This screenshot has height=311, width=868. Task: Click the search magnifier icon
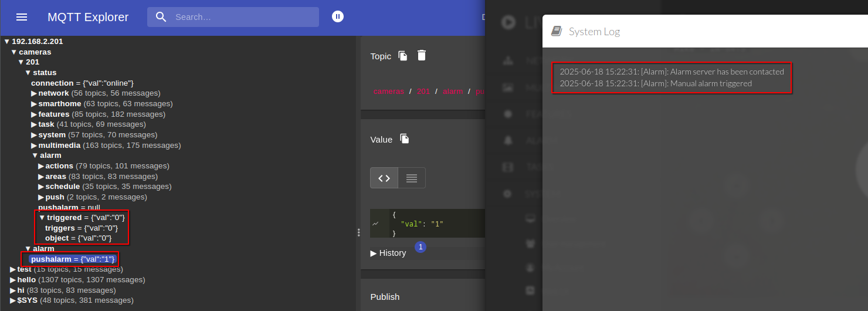coord(161,17)
